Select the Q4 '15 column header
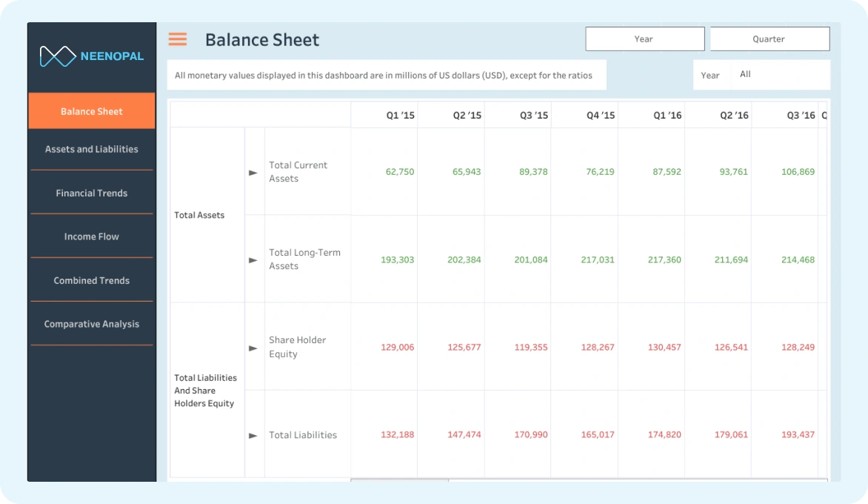The height and width of the screenshot is (504, 868). (601, 115)
